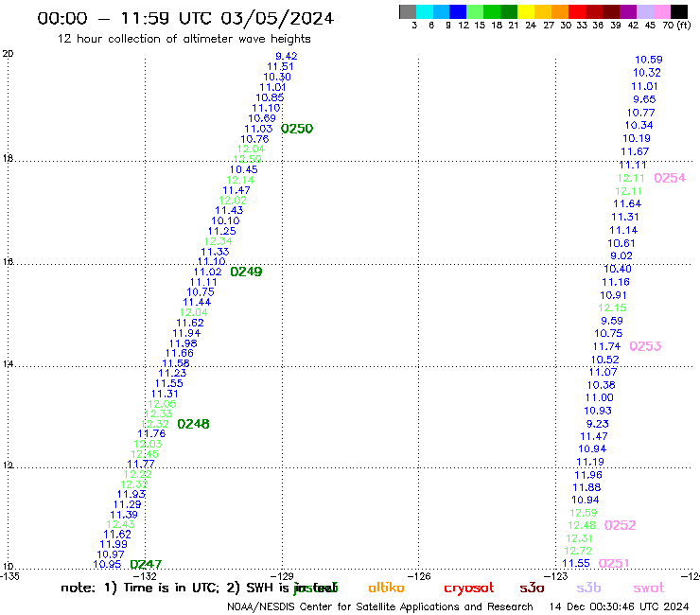Image resolution: width=700 pixels, height=615 pixels.
Task: Click the green value 12.43
Action: pos(120,524)
